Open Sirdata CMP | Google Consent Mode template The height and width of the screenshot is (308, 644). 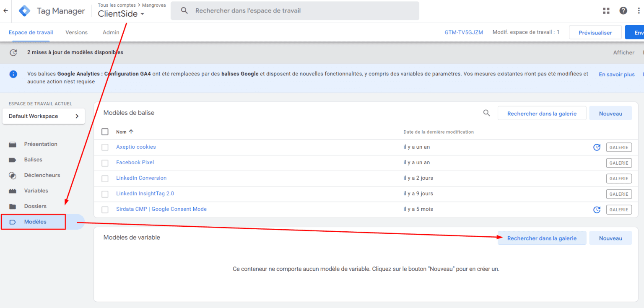[x=161, y=209]
